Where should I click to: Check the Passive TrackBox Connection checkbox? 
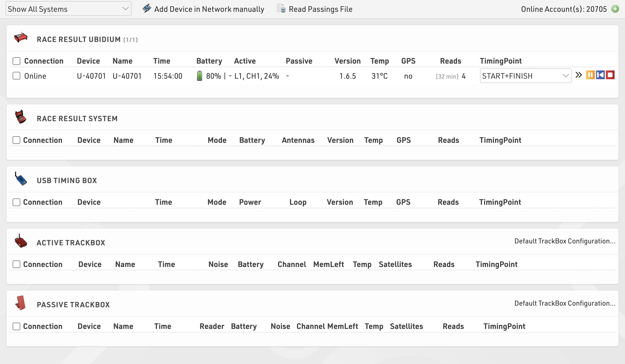tap(16, 326)
